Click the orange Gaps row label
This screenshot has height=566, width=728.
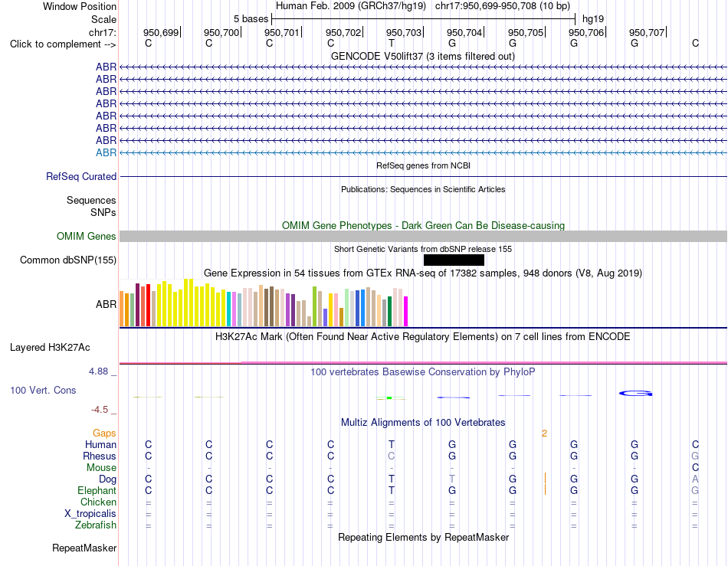(x=104, y=433)
